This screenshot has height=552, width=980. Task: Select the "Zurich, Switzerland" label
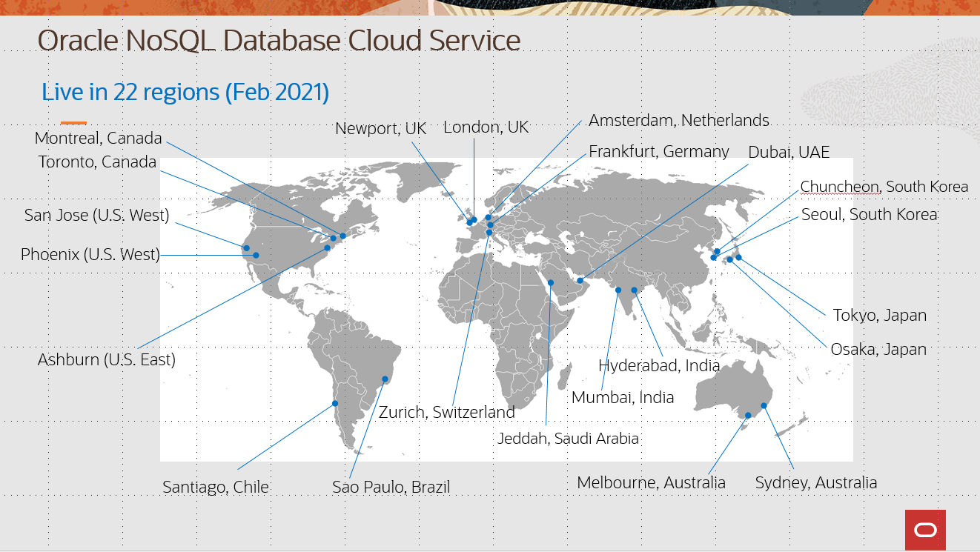(x=447, y=412)
